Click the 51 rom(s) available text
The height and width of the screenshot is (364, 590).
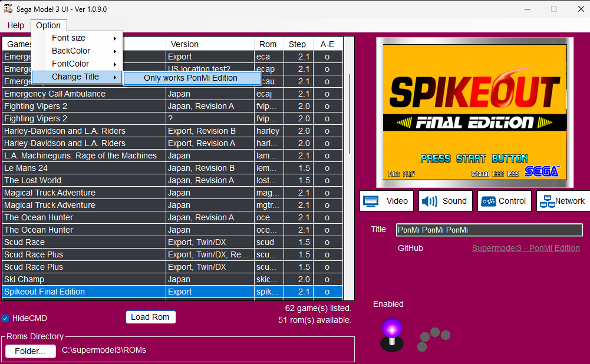(x=315, y=320)
